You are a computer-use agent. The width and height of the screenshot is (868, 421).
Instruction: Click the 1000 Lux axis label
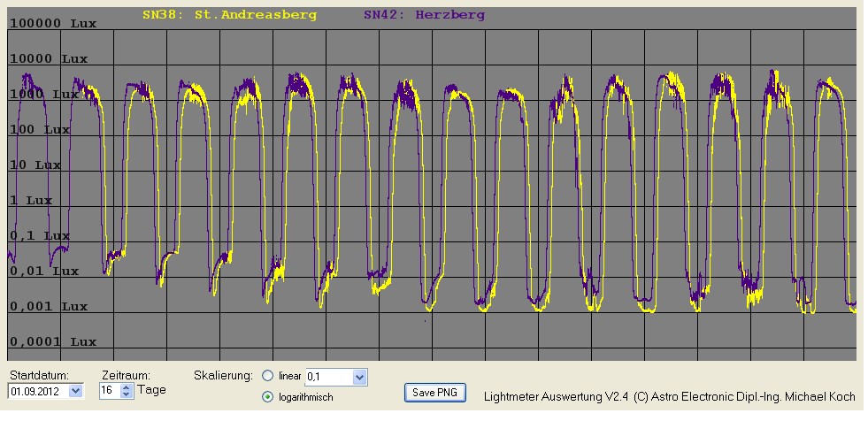click(44, 94)
